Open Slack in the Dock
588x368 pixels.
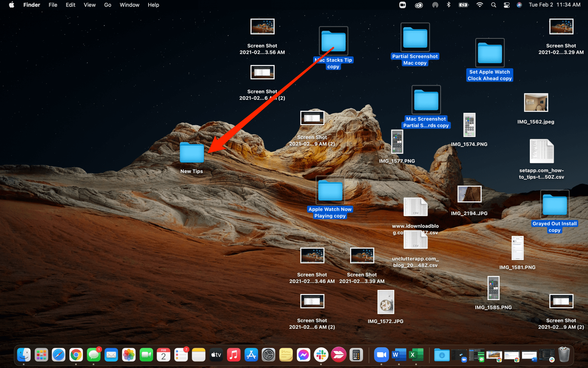click(x=321, y=355)
